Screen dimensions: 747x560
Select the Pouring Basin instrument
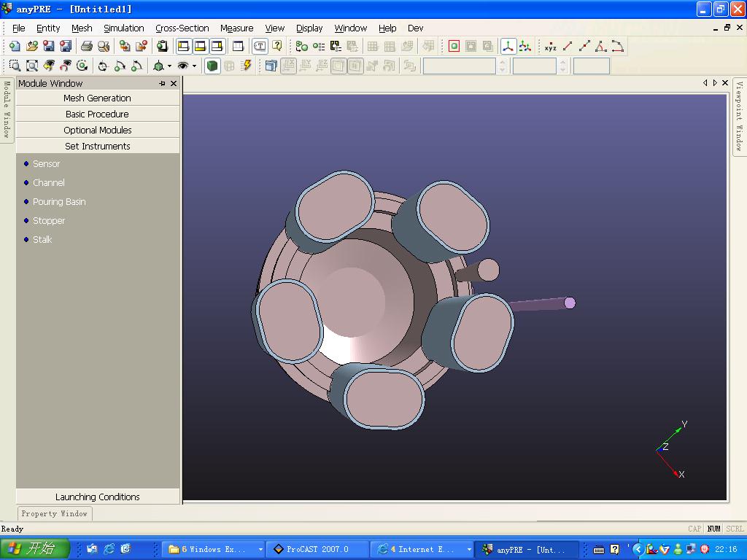[x=59, y=201]
